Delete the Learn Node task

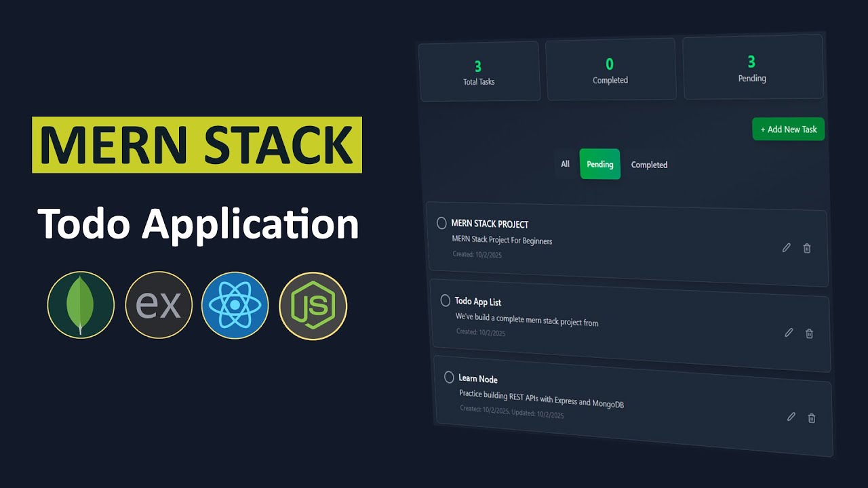tap(812, 418)
